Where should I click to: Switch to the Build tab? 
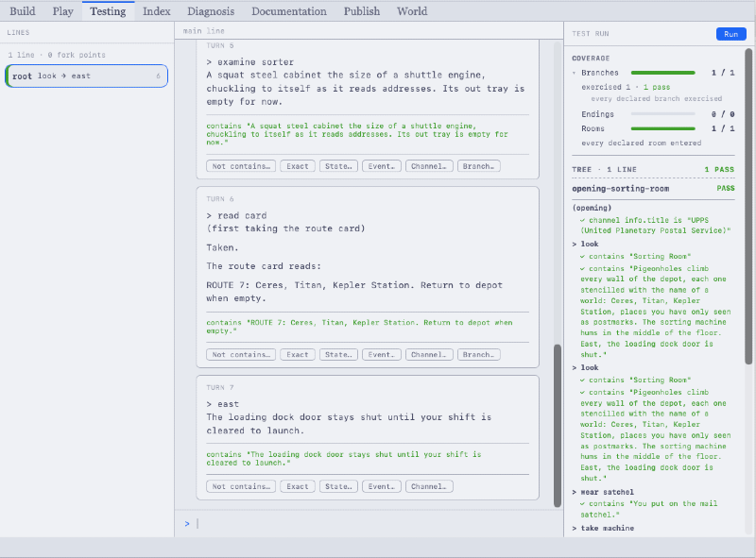pos(22,11)
